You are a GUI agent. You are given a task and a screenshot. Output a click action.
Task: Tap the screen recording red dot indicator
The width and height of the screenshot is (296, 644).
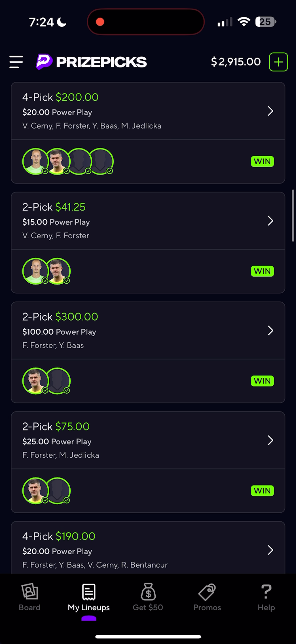[x=100, y=22]
